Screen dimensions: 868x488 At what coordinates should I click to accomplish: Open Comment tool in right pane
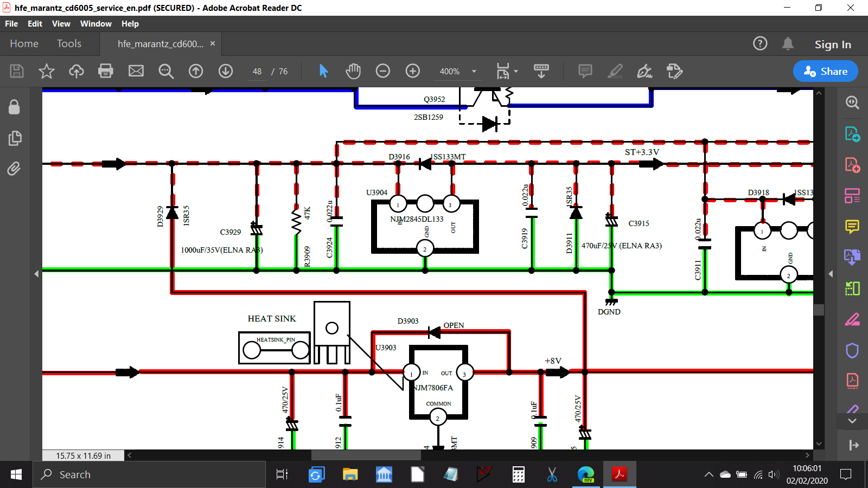[852, 226]
